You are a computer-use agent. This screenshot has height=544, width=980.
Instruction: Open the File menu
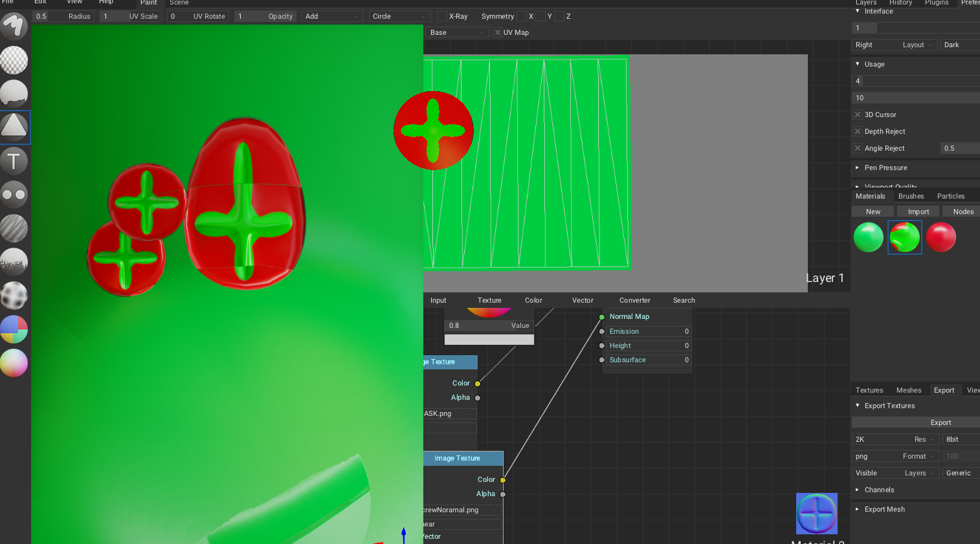pyautogui.click(x=9, y=2)
